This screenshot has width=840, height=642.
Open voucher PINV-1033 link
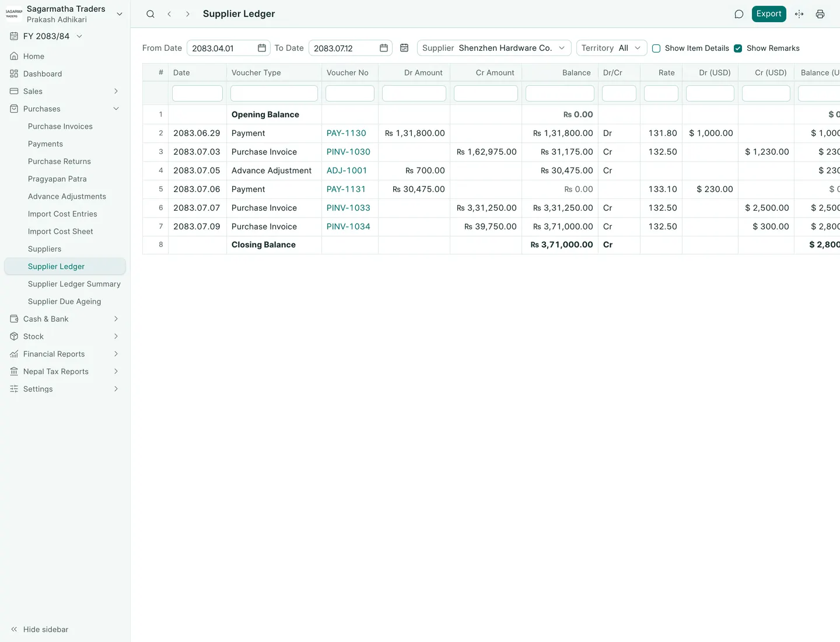(348, 208)
